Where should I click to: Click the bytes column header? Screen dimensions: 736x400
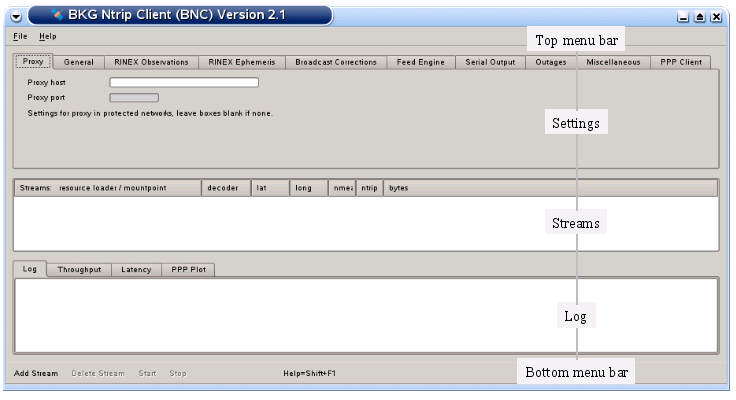coord(400,188)
